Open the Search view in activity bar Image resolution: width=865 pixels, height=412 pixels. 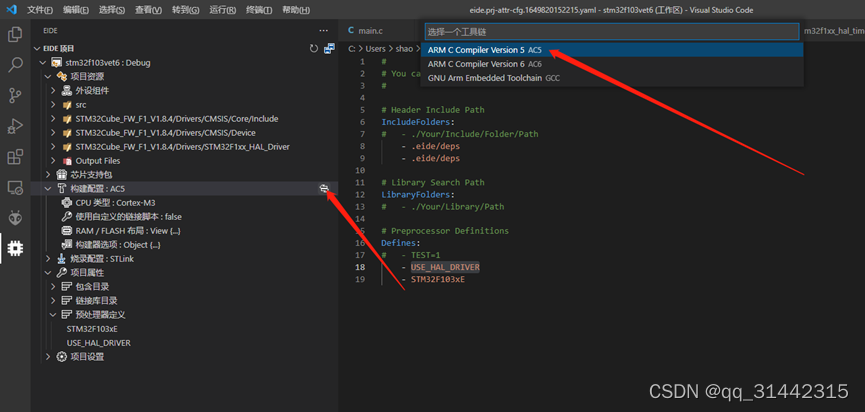point(15,65)
